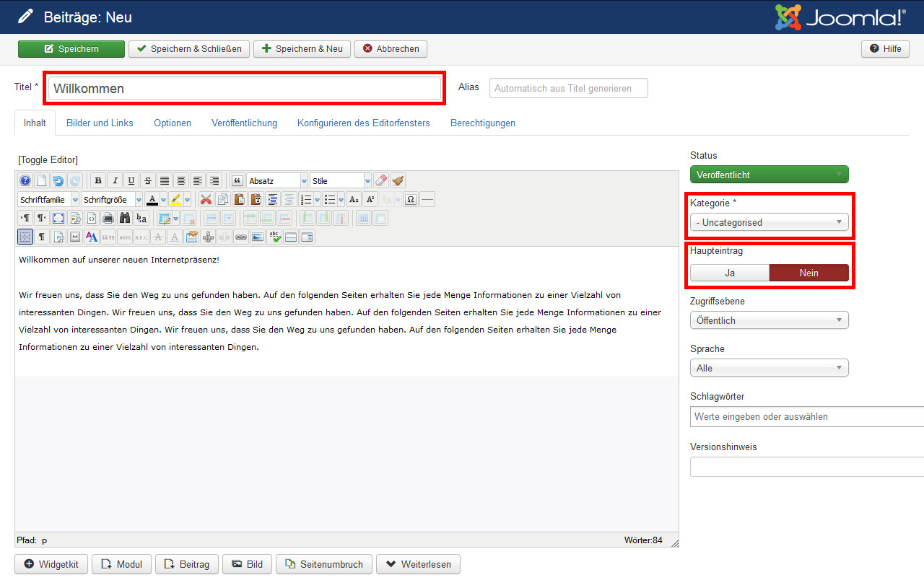Toggle visible paragraph marks (¶)
This screenshot has width=924, height=580.
tap(42, 237)
